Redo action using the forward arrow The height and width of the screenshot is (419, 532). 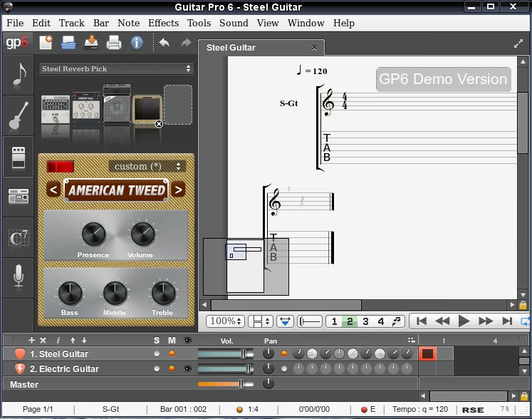[186, 43]
